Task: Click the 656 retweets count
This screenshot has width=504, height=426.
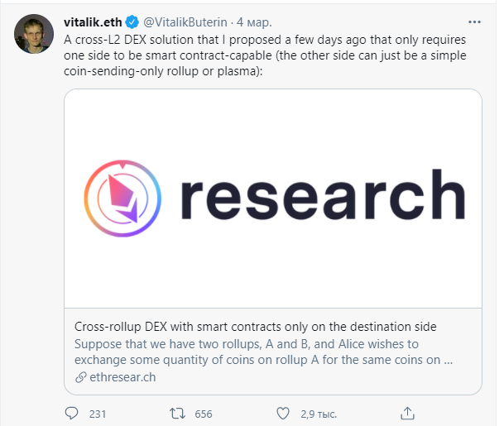Action: [203, 413]
